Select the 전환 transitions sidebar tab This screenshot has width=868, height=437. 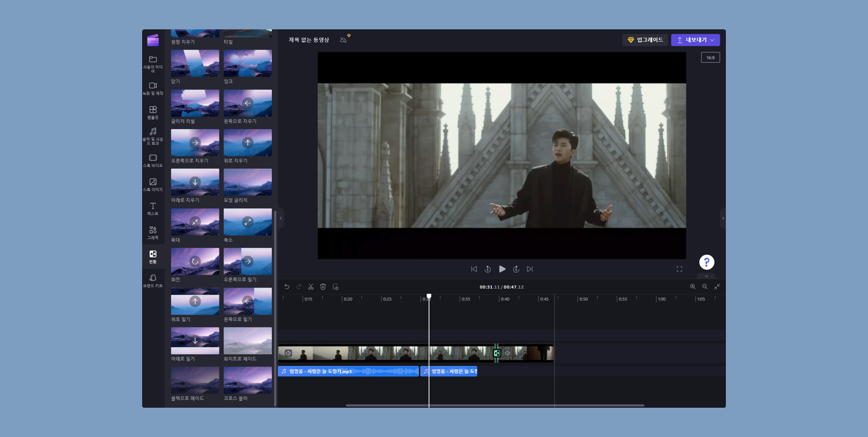pyautogui.click(x=153, y=257)
